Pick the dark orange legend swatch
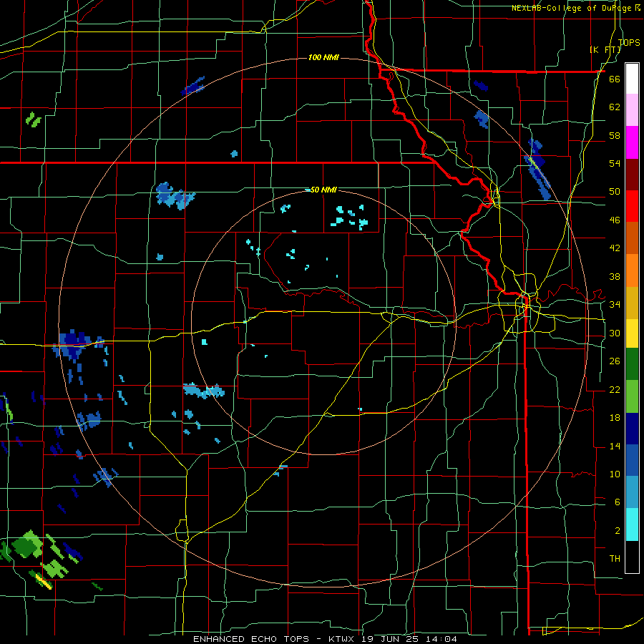Viewport: 644px width, 644px height. [632, 238]
